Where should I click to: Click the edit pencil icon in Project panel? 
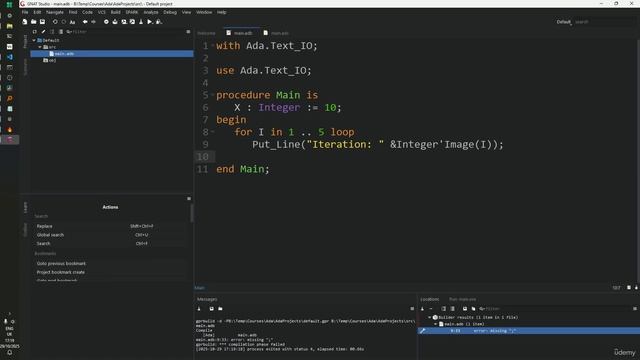coord(43,31)
